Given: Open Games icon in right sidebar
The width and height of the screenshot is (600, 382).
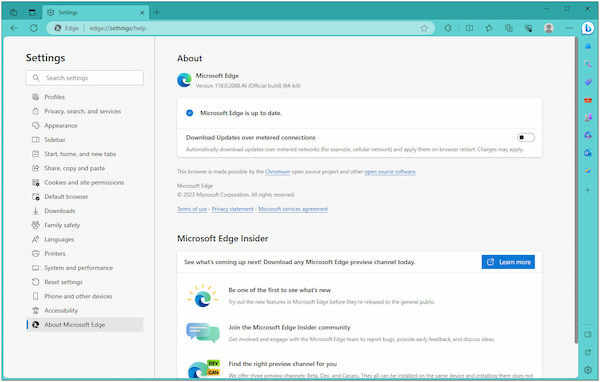Looking at the screenshot, I should pyautogui.click(x=588, y=118).
